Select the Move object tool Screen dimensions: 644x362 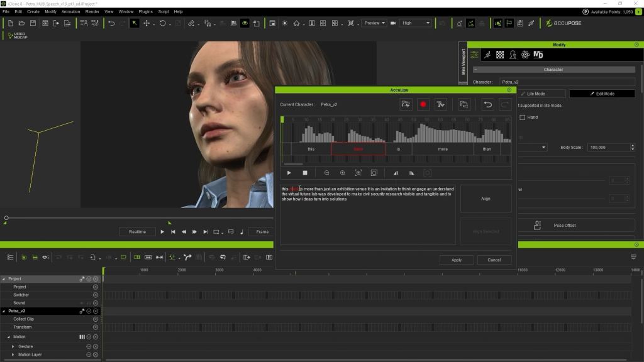pyautogui.click(x=146, y=23)
